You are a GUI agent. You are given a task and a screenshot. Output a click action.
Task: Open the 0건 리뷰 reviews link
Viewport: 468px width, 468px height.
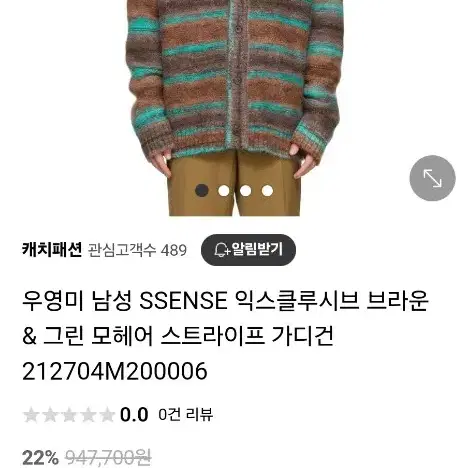point(185,415)
